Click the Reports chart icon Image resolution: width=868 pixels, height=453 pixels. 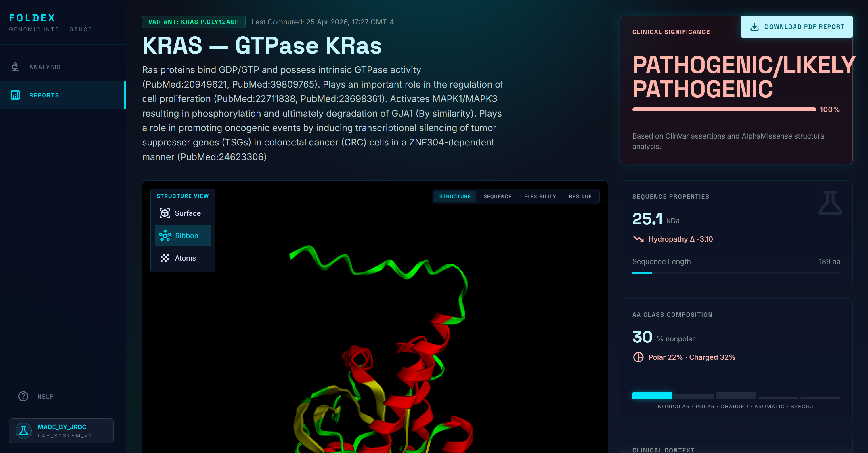click(x=15, y=95)
